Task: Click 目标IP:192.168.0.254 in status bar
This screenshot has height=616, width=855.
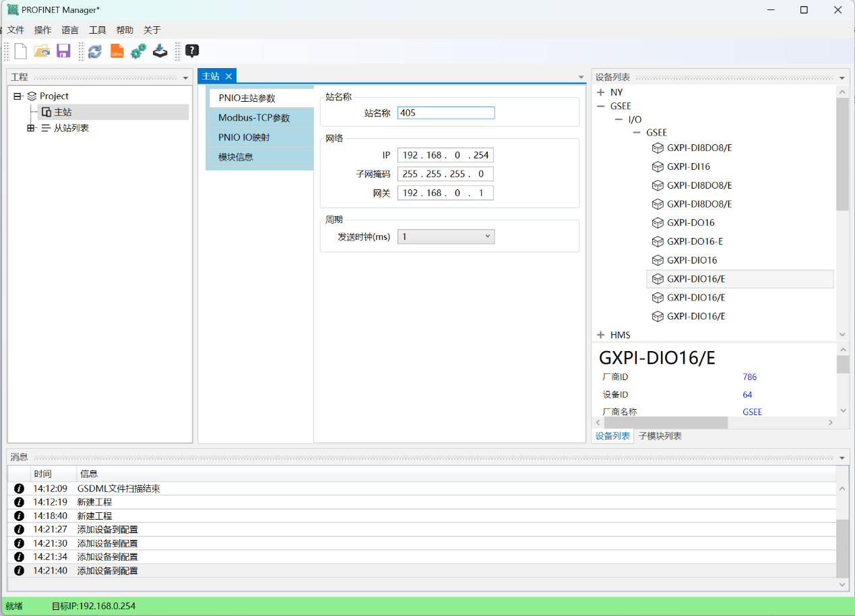Action: [x=94, y=607]
